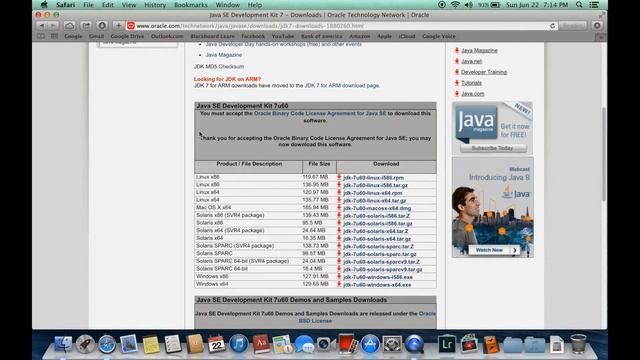Launch Lightroom (Lr) from the dock
This screenshot has width=640, height=360.
(447, 344)
